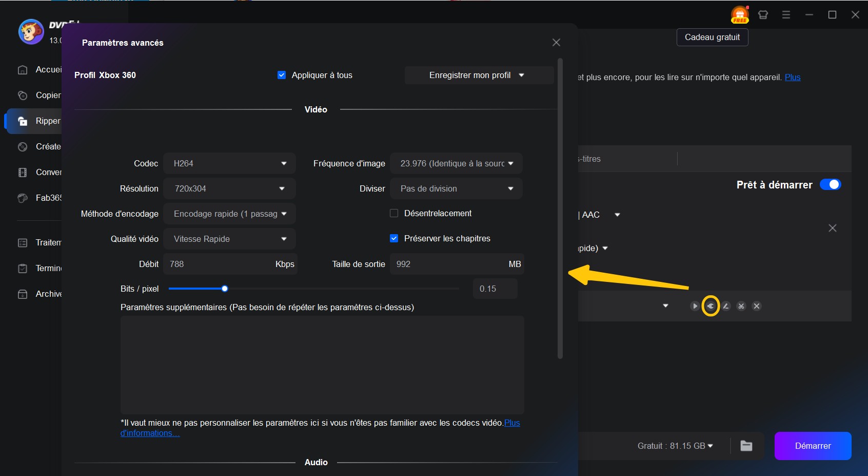Click the gift FREE promotion icon
Viewport: 868px width, 476px height.
(739, 14)
